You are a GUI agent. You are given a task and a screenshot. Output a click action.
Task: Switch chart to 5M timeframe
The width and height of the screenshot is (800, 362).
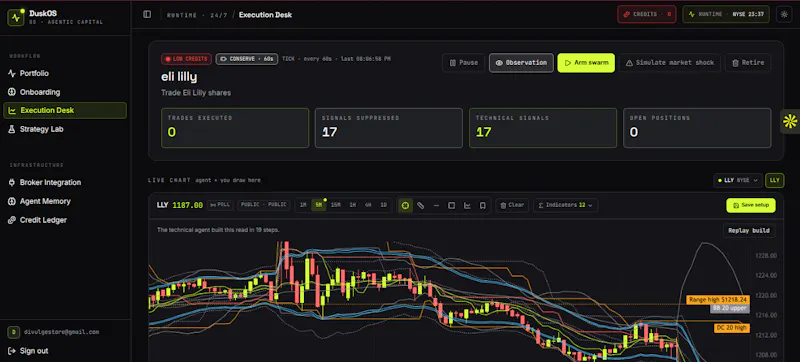(x=319, y=205)
